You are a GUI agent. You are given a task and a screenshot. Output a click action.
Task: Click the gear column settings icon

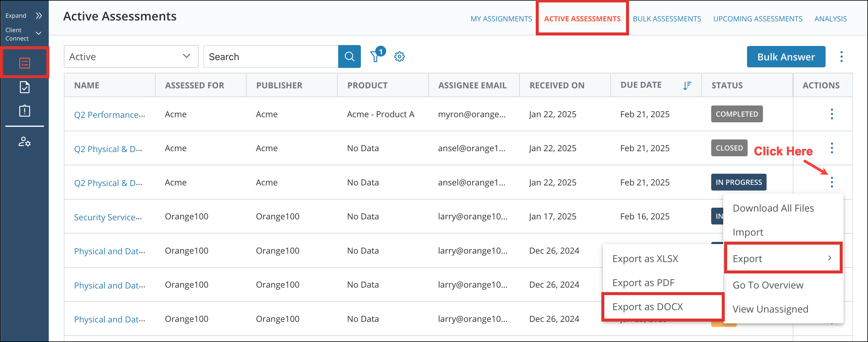pos(399,56)
